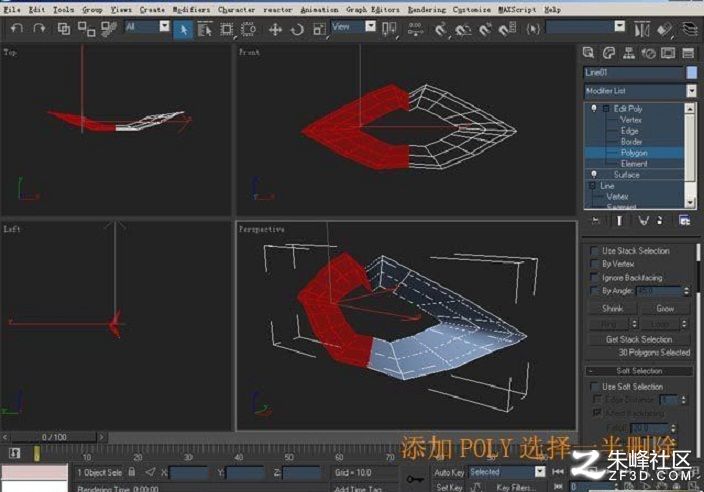Image resolution: width=704 pixels, height=492 pixels.
Task: Click Get Stack Selection button
Action: point(639,339)
